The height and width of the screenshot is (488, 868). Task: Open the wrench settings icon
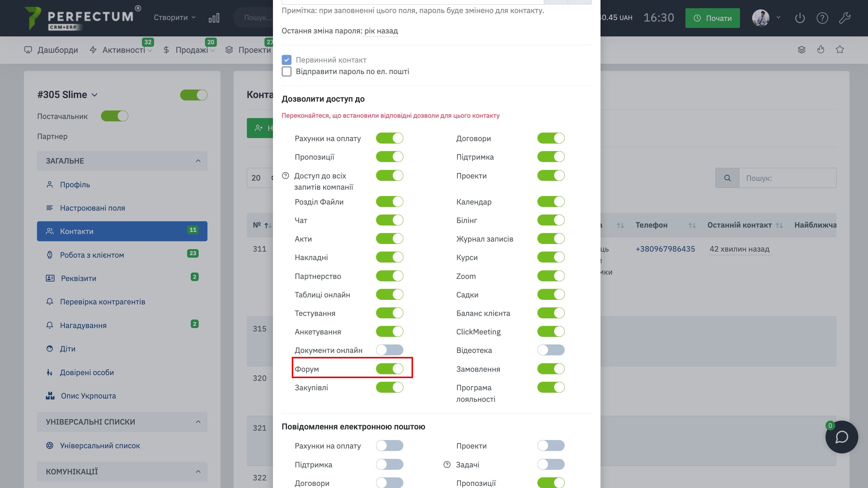845,18
